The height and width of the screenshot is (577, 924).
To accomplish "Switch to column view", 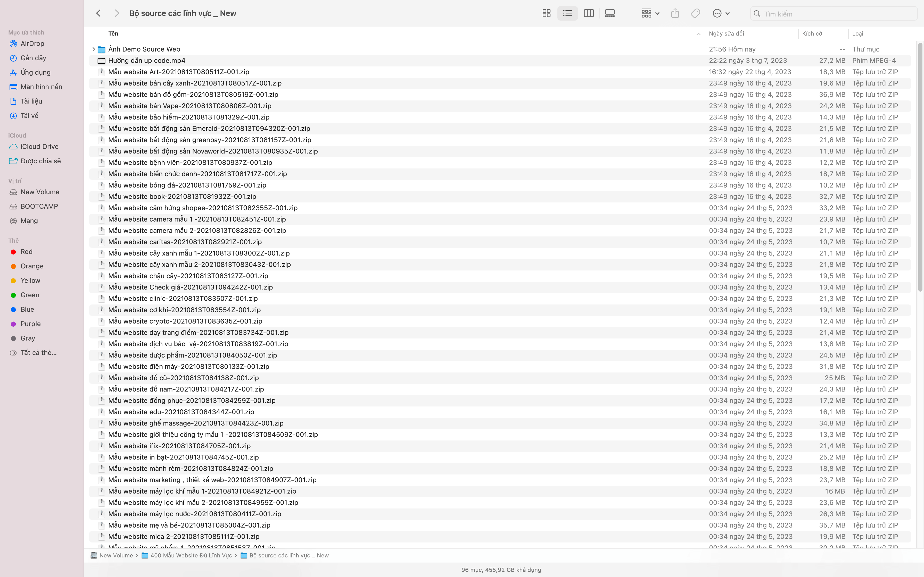I will [x=588, y=13].
